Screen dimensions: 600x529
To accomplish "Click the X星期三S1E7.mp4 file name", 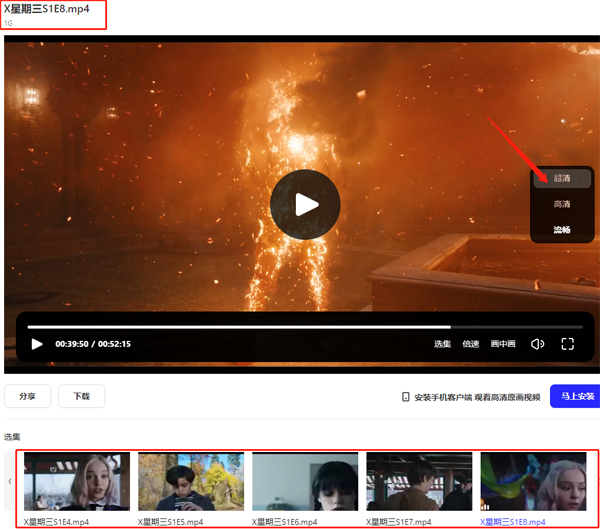I will coord(398,522).
